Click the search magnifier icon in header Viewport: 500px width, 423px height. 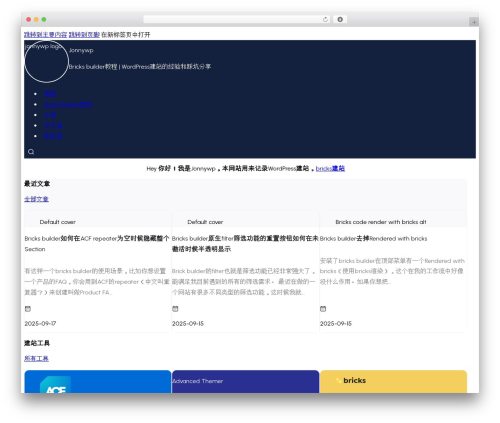coord(31,152)
